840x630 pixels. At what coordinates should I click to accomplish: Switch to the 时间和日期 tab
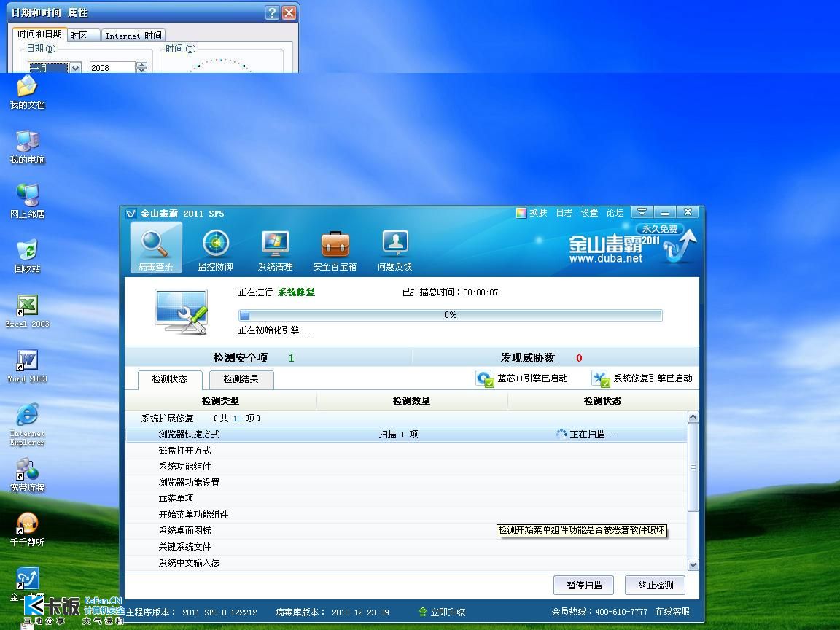(x=39, y=34)
